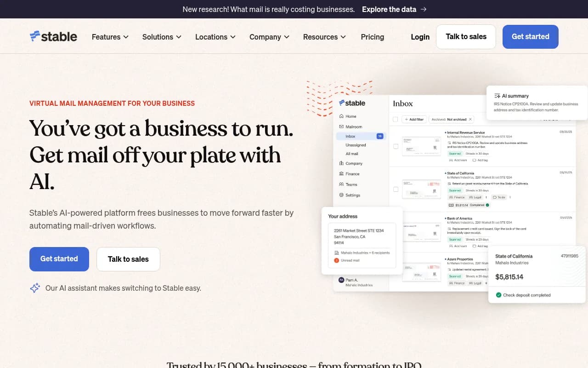
Task: Open the Company menu label in navbar
Action: 265,37
